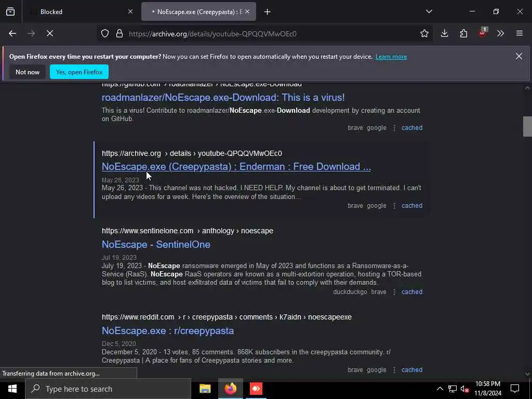The image size is (532, 399).
Task: Open the NoEscape - SentinelOne result
Action: pos(156,244)
